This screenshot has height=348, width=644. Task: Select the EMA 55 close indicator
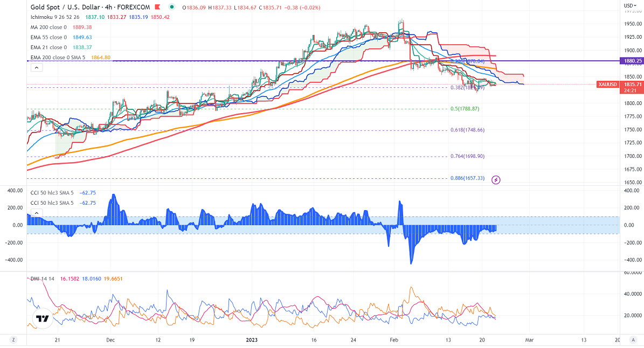49,37
